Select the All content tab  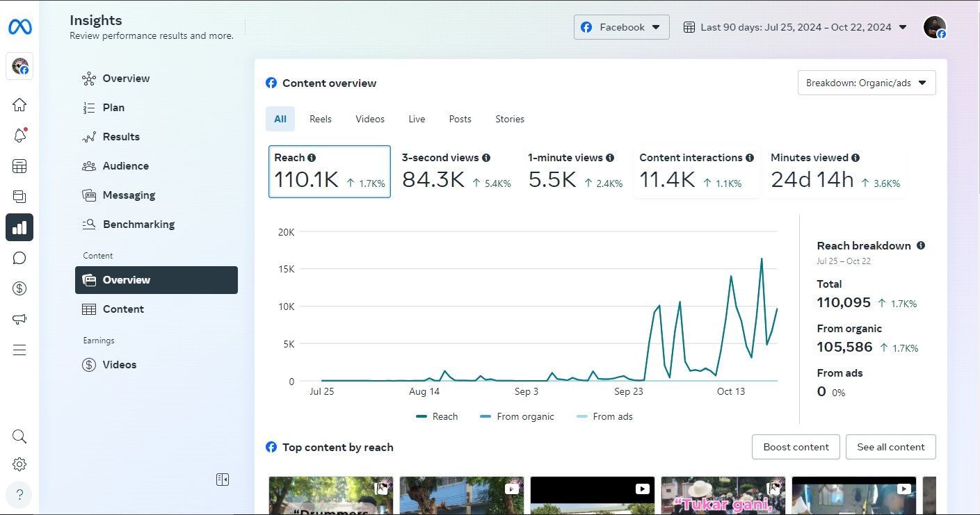click(280, 119)
